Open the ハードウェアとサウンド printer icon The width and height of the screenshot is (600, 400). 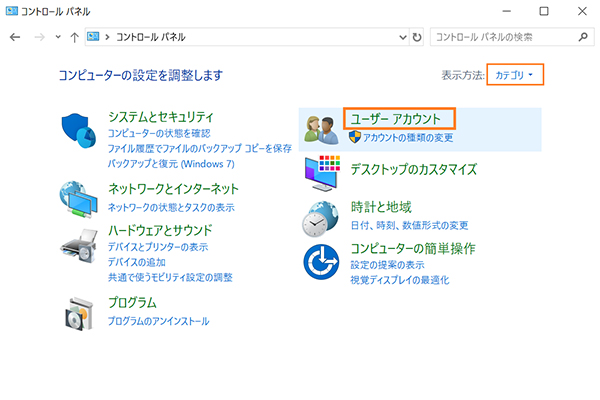click(79, 246)
